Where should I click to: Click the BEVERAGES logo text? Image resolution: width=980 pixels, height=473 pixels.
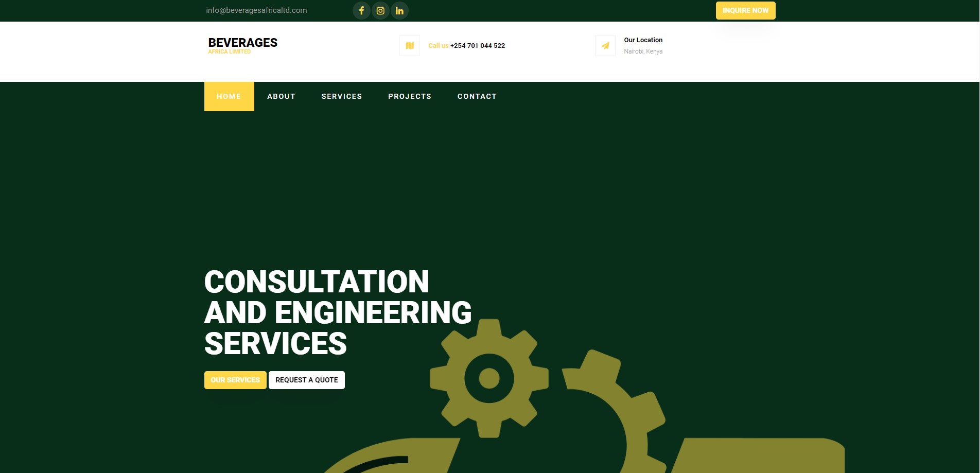coord(242,43)
